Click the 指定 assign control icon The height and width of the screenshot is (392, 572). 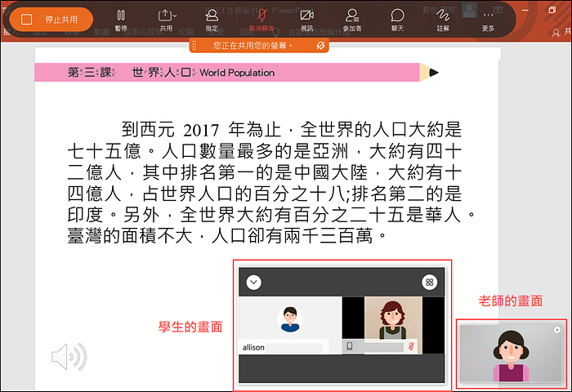tap(212, 20)
